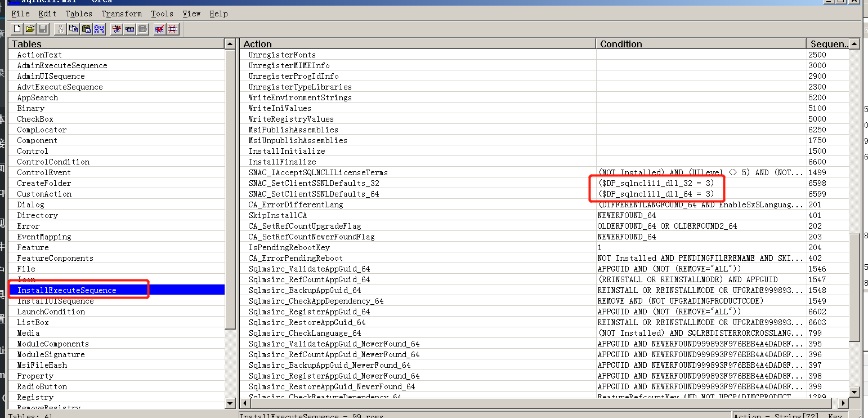This screenshot has width=868, height=418.
Task: Click the Validate red checkmark icon
Action: (160, 29)
